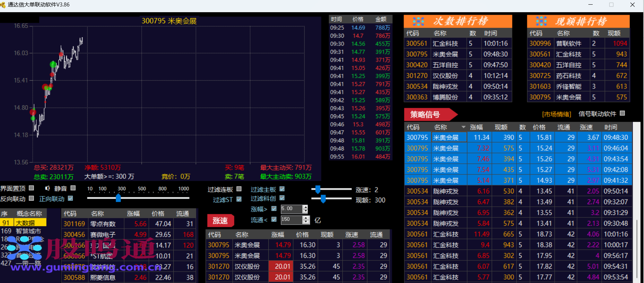Image resolution: width=644 pixels, height=283 pixels.
Task: Click the logo icon beside 次数排行榜
Action: [418, 21]
